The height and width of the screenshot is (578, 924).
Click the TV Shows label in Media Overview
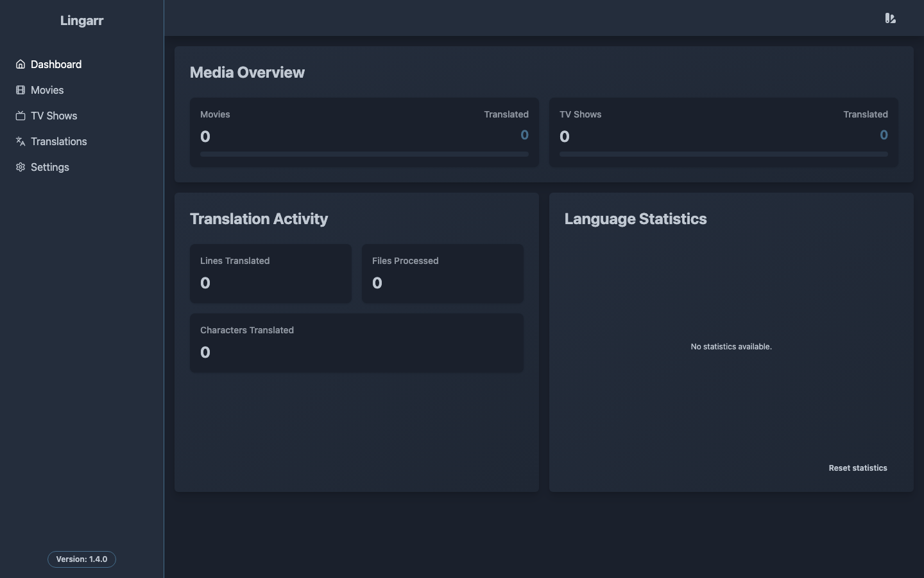point(580,114)
